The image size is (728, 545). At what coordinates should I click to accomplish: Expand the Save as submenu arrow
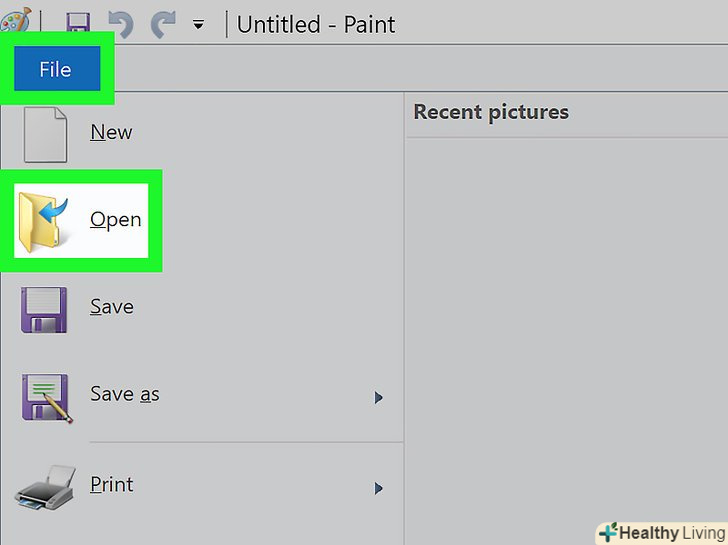[x=379, y=398]
